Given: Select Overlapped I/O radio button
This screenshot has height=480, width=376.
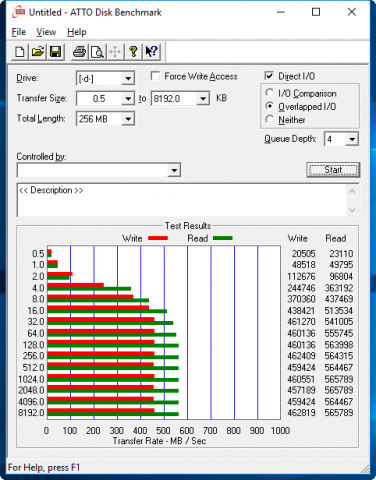Looking at the screenshot, I should 270,106.
